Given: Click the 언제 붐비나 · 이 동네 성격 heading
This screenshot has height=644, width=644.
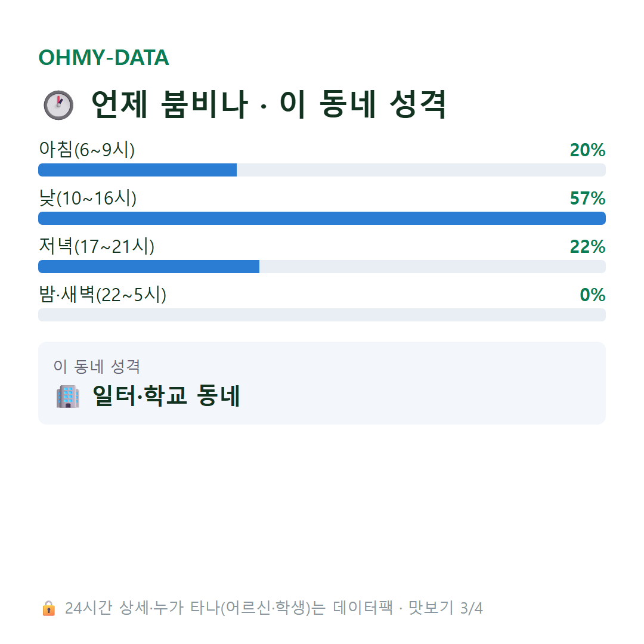Looking at the screenshot, I should 268,105.
